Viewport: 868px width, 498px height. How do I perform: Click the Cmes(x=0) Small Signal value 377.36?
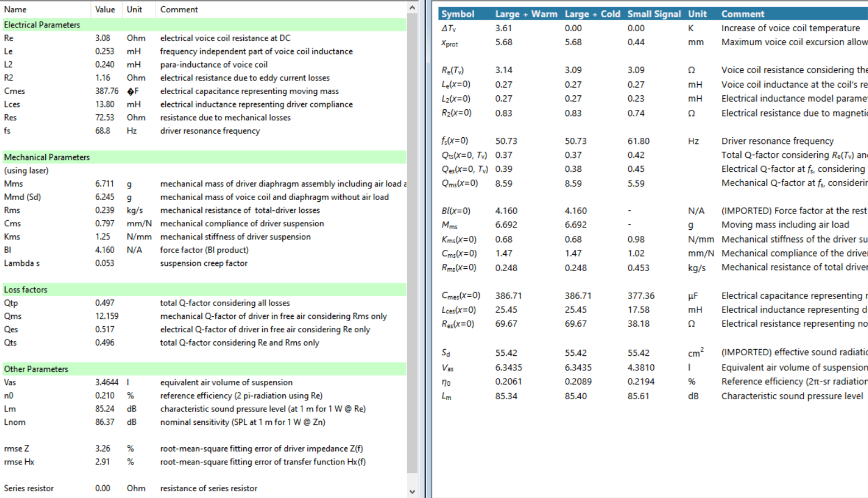(x=641, y=296)
